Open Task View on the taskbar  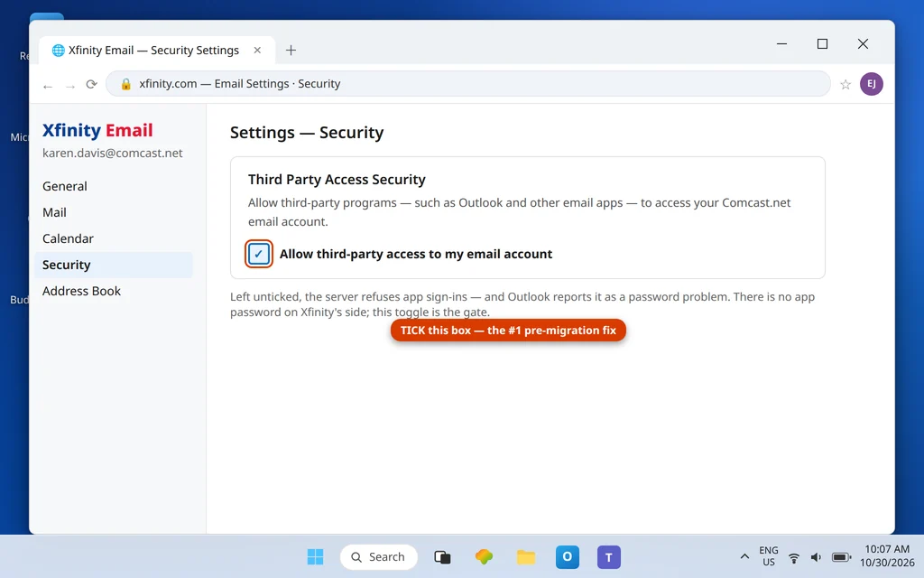point(442,556)
